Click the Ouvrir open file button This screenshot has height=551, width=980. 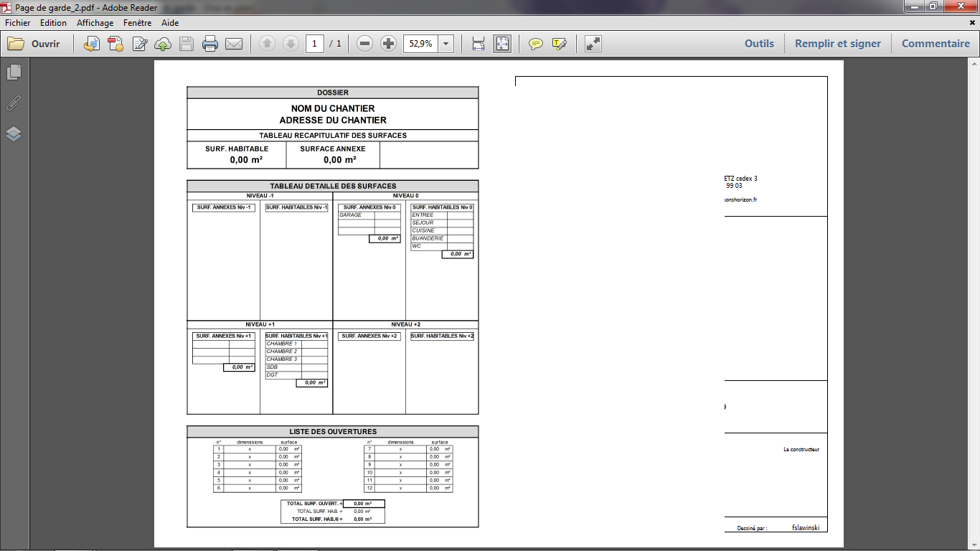pyautogui.click(x=34, y=44)
